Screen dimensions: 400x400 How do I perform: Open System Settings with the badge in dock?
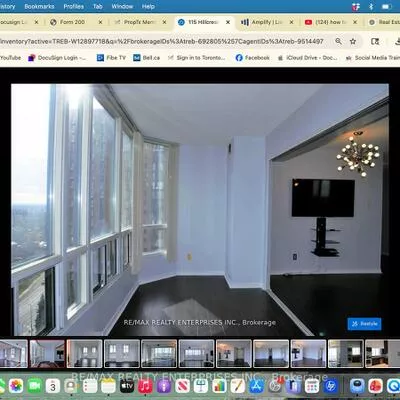(275, 386)
